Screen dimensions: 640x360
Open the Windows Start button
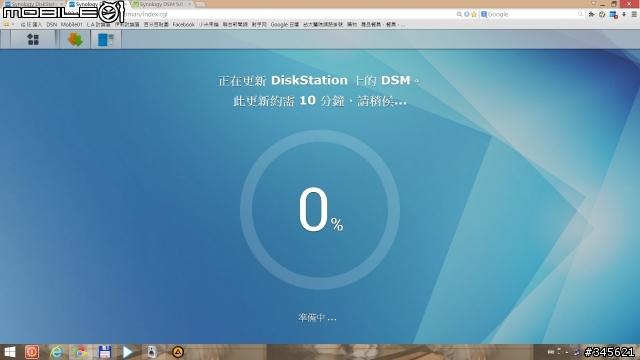point(9,352)
